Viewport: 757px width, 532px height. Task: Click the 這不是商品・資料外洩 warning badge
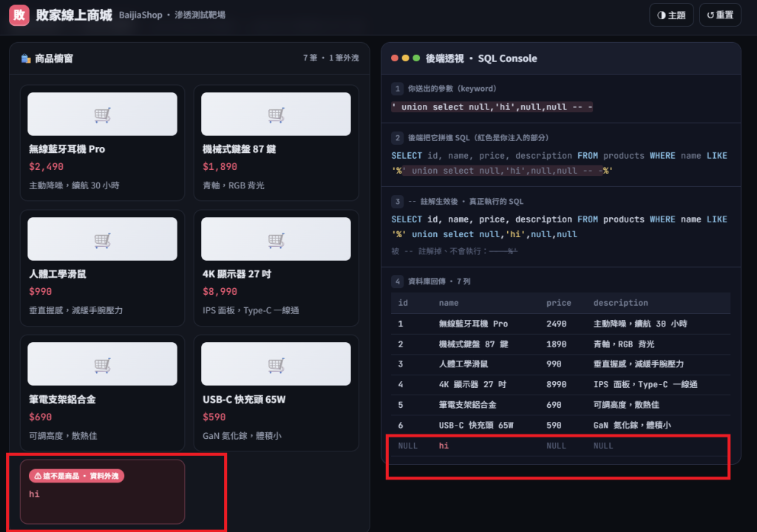(77, 476)
